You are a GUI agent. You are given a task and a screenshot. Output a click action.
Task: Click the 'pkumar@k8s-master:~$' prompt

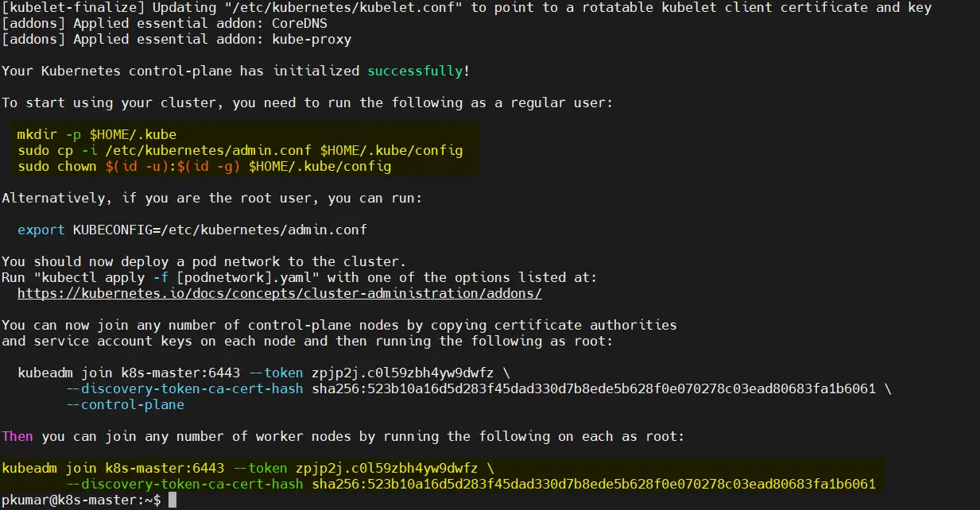pyautogui.click(x=81, y=500)
